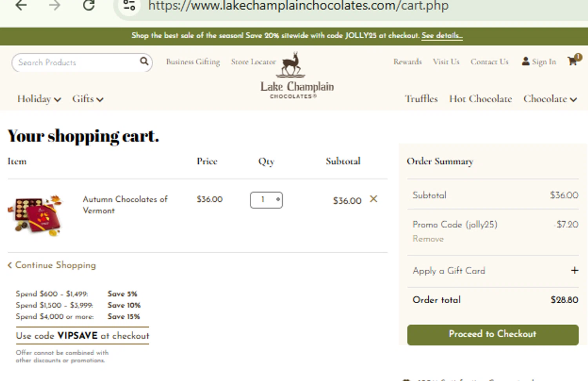Open the Rewards page
The width and height of the screenshot is (588, 381).
coord(408,62)
